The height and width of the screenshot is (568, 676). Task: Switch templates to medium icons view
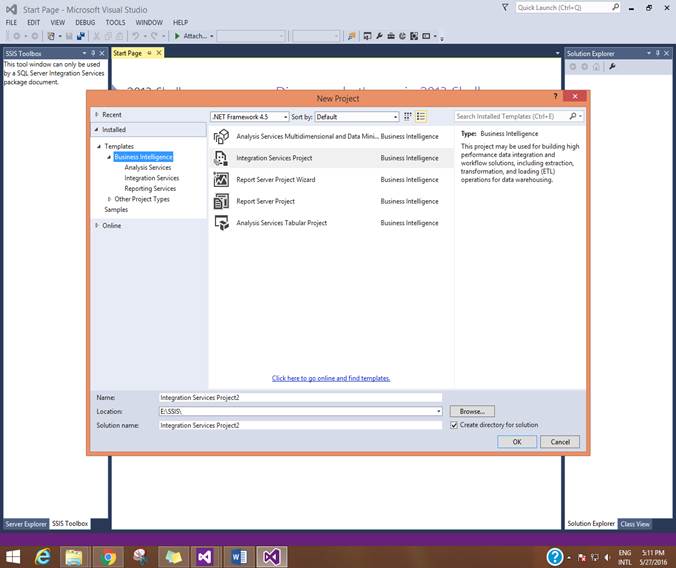coord(421,117)
